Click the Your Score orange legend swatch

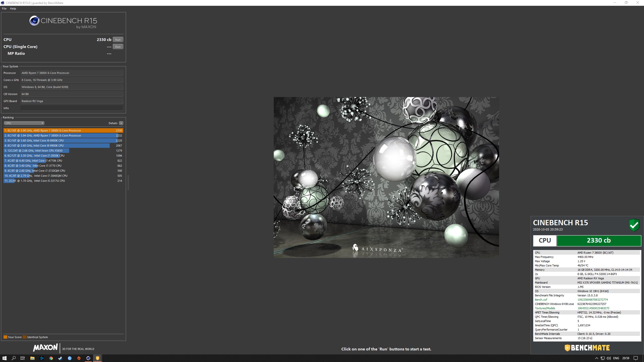[x=5, y=337]
